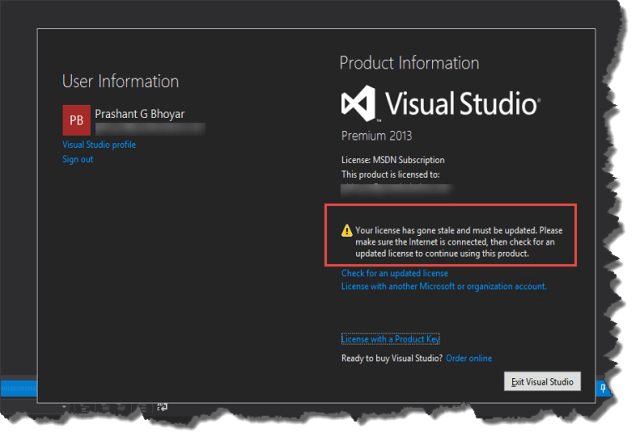Open the Visual Studio profile link
The width and height of the screenshot is (640, 441).
[99, 145]
